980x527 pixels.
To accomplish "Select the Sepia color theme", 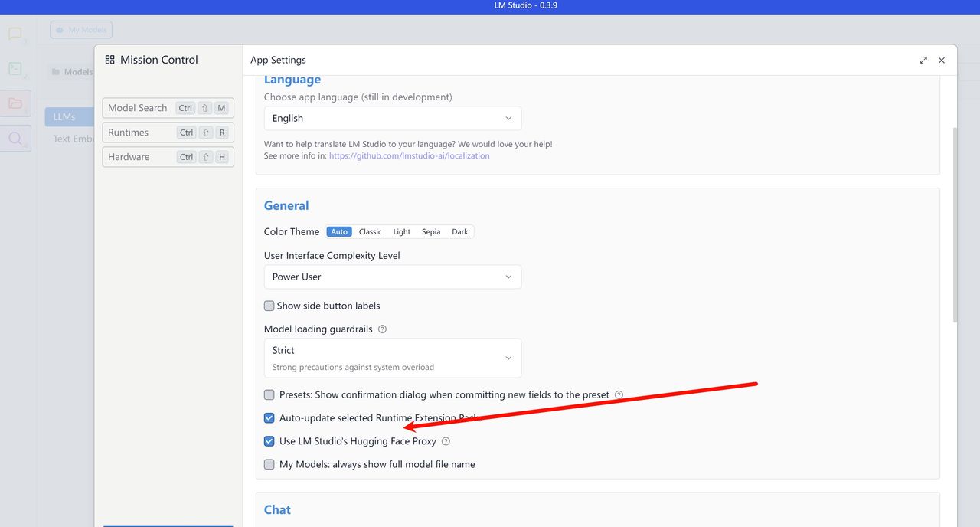I will (x=431, y=232).
